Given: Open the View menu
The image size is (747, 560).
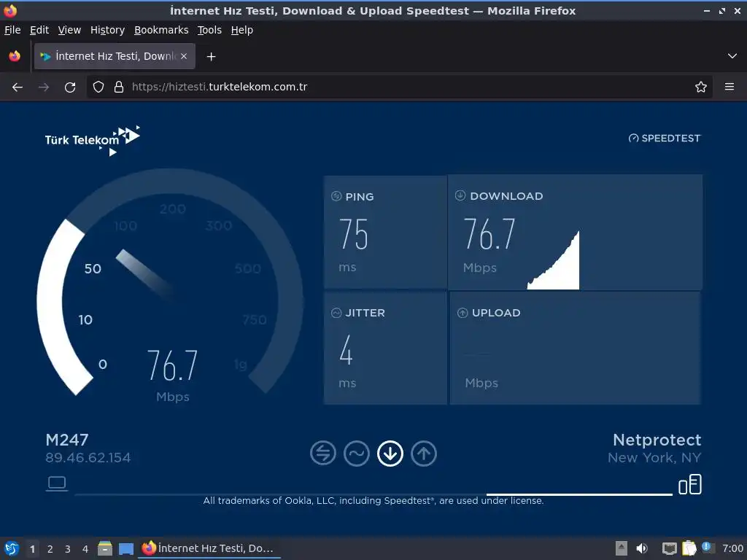Looking at the screenshot, I should [69, 30].
